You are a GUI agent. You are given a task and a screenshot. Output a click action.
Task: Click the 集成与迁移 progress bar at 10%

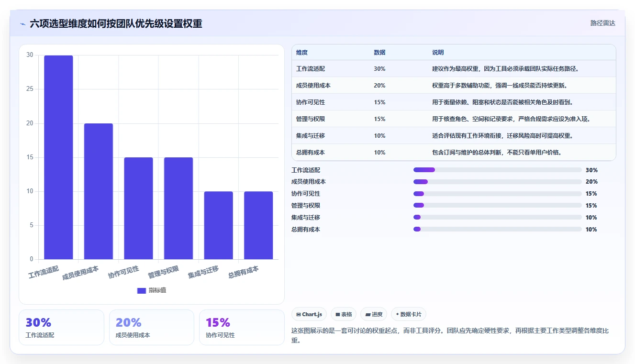(x=498, y=217)
